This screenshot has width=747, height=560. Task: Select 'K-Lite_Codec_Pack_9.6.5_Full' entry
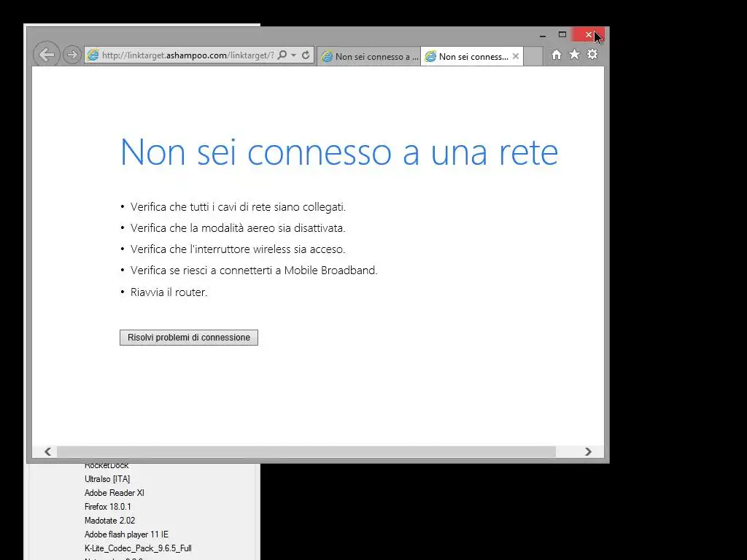point(138,548)
